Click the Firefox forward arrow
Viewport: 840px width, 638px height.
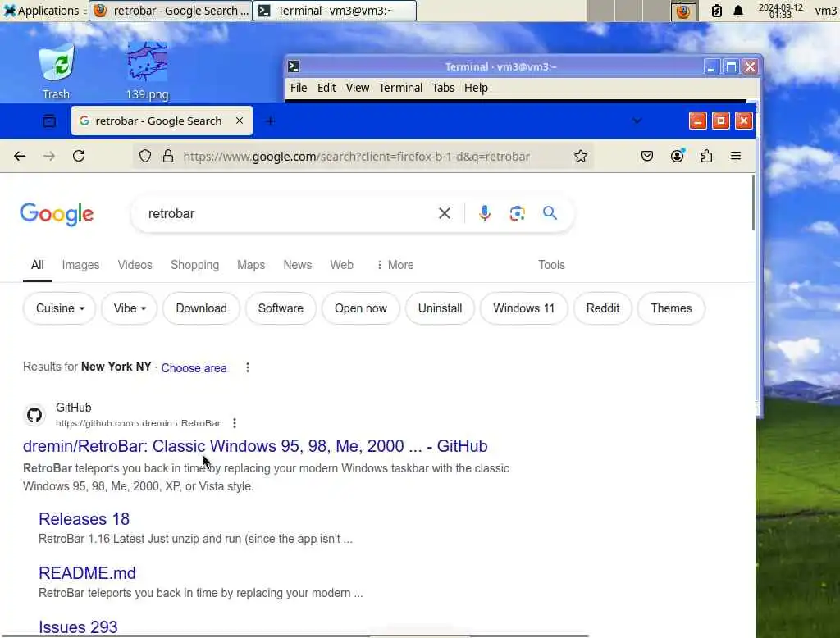(x=48, y=156)
